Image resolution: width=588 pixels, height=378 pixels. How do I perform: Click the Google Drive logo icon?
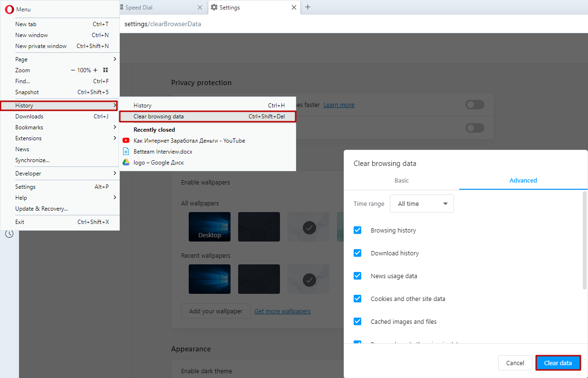pyautogui.click(x=126, y=163)
